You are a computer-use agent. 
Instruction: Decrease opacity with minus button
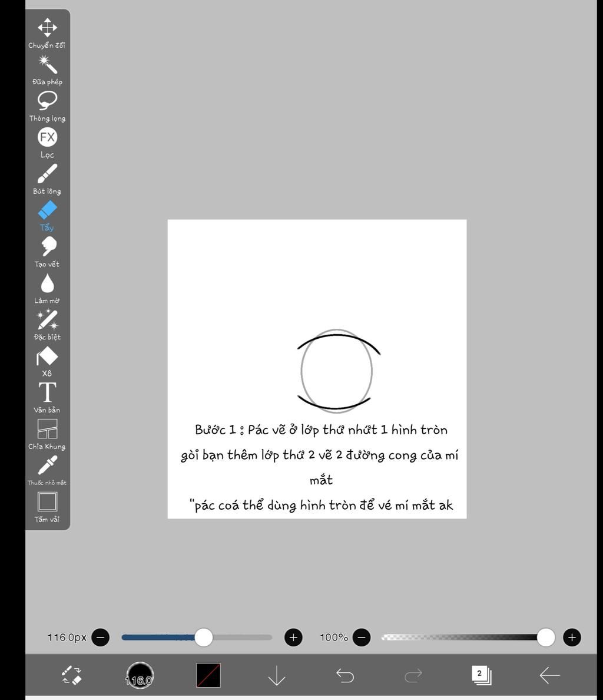(361, 637)
